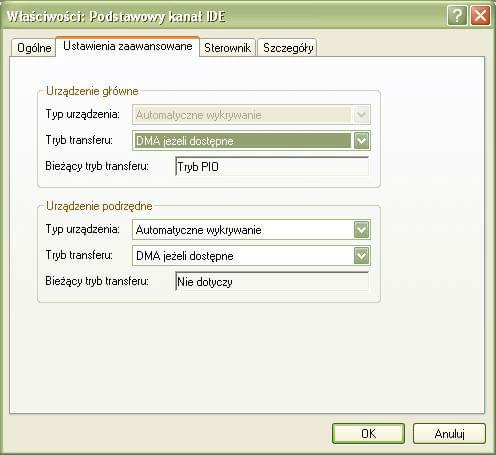
Task: Go to the Szczegóły tab
Action: point(288,48)
